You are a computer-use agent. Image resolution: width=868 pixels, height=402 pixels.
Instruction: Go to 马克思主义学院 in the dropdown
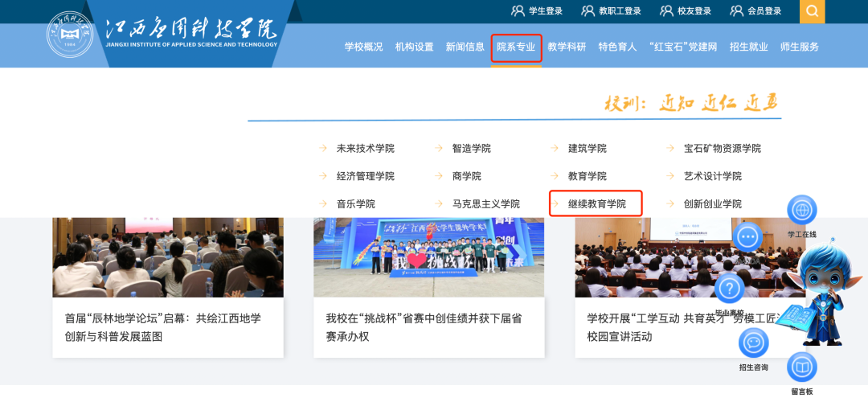coord(486,203)
